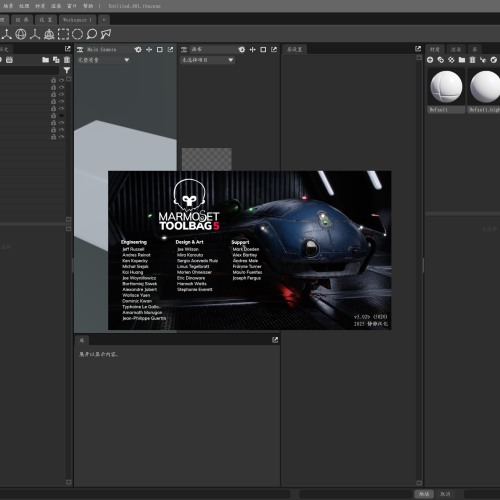The height and width of the screenshot is (500, 500).
Task: Select the 材质 tab in right panel
Action: (435, 49)
